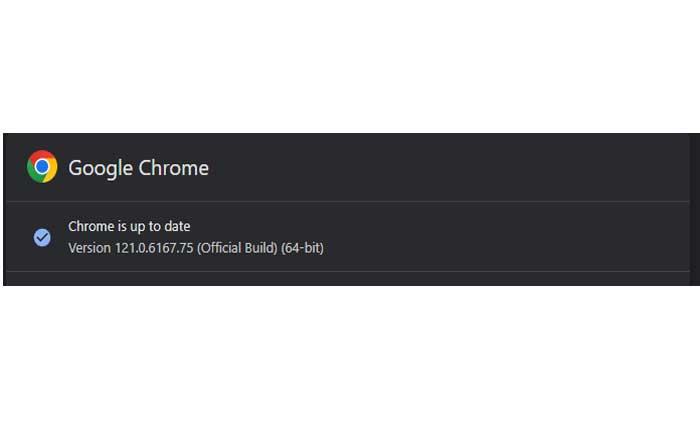The image size is (700, 430).
Task: Click the Version line text
Action: (x=195, y=247)
